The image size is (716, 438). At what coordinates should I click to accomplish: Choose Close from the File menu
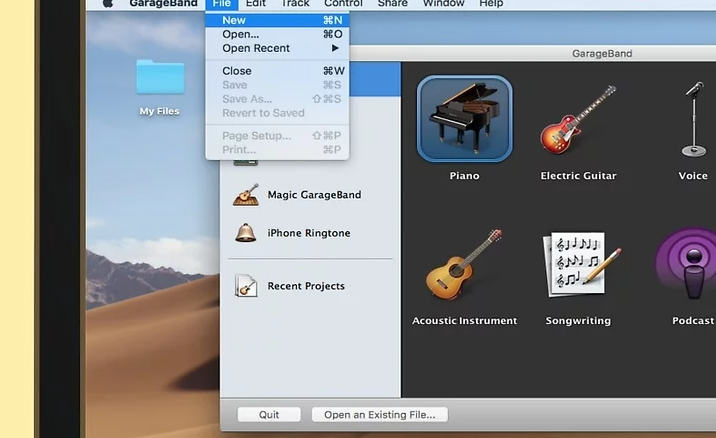tap(277, 71)
